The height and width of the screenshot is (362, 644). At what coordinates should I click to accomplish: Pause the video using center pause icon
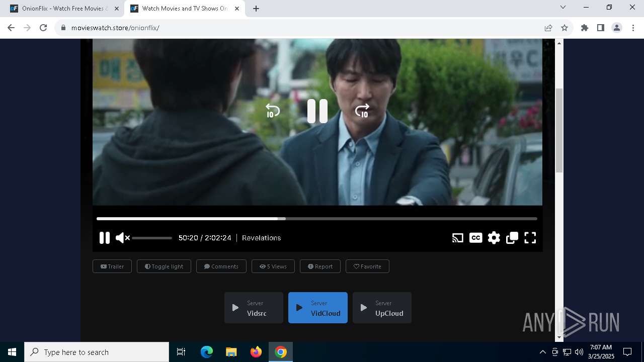coord(317,111)
